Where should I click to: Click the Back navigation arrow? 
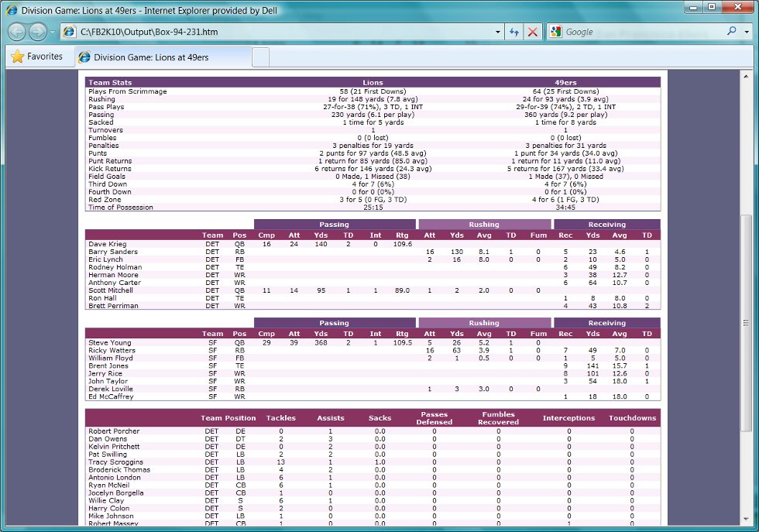(15, 32)
